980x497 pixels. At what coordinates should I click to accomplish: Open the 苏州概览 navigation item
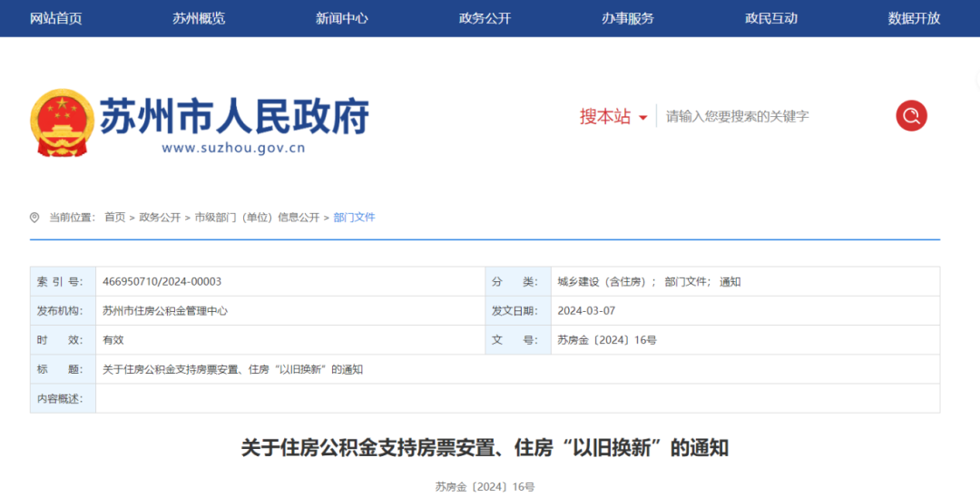click(x=199, y=18)
